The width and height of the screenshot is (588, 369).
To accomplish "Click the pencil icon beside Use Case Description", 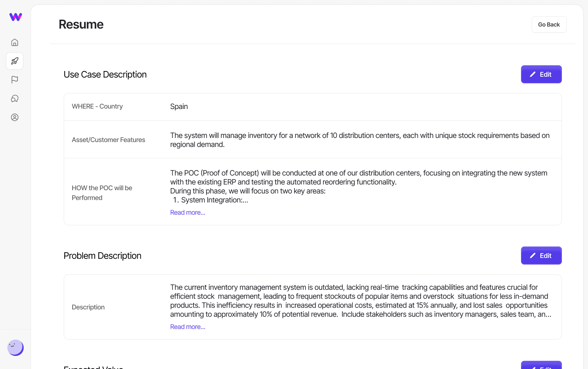I will (x=532, y=74).
